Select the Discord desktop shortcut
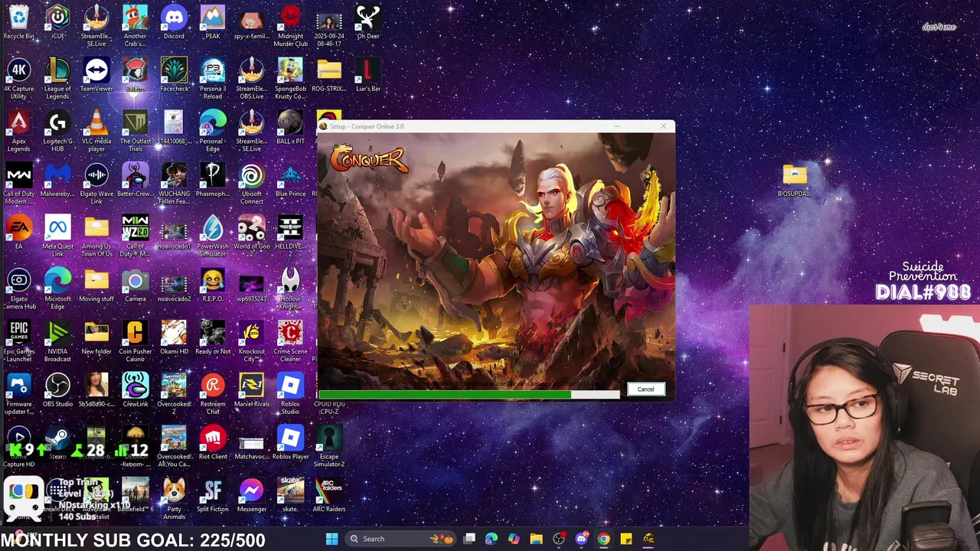The image size is (980, 551). tap(174, 21)
